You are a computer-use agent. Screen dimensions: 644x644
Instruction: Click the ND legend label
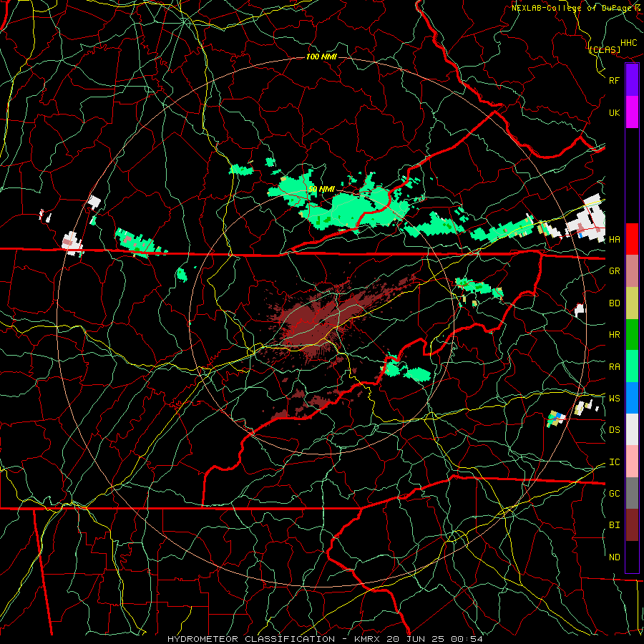tap(615, 557)
